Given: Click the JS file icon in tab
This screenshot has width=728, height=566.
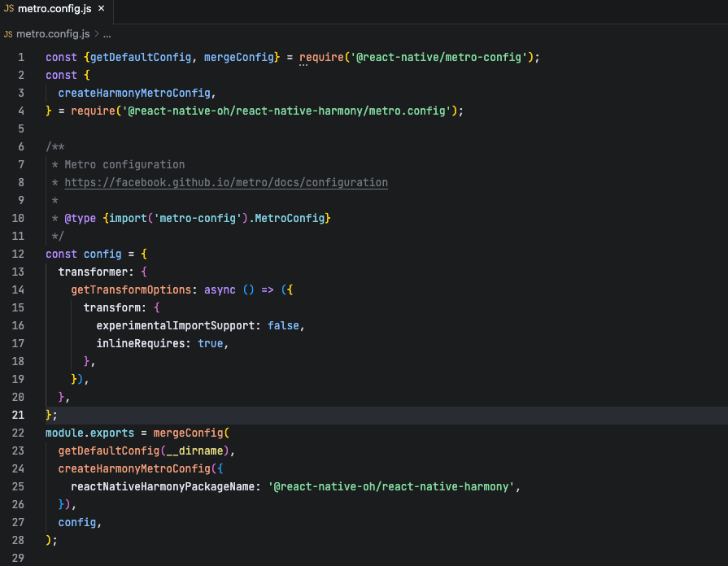Looking at the screenshot, I should tap(9, 9).
